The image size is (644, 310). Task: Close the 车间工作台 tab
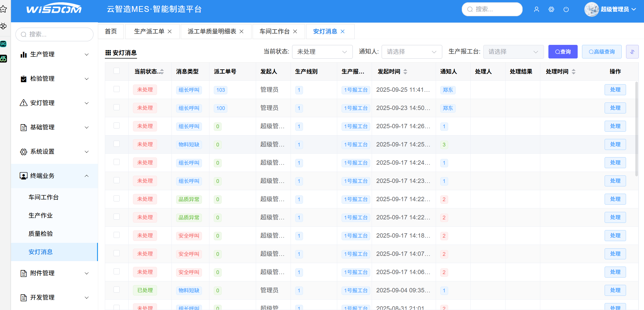point(295,31)
